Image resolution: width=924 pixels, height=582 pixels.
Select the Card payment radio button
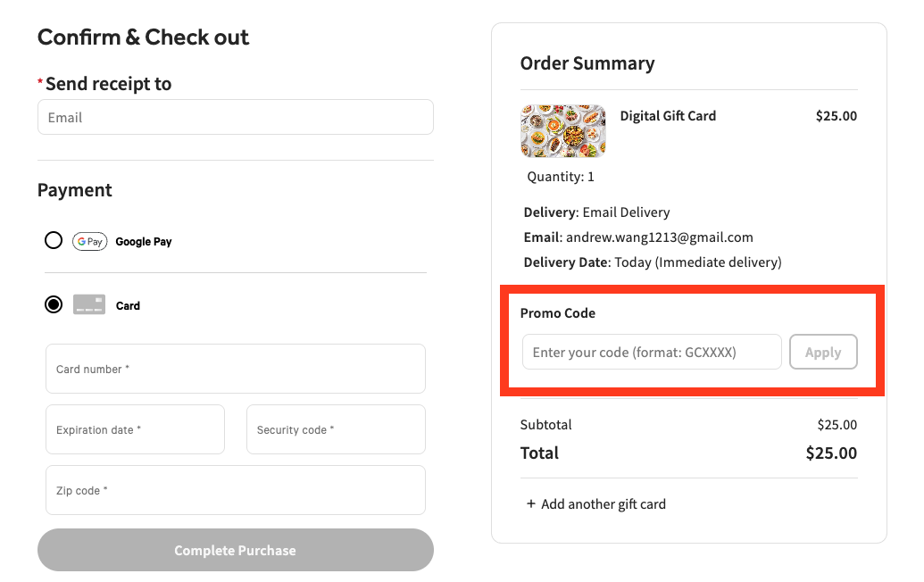click(54, 305)
